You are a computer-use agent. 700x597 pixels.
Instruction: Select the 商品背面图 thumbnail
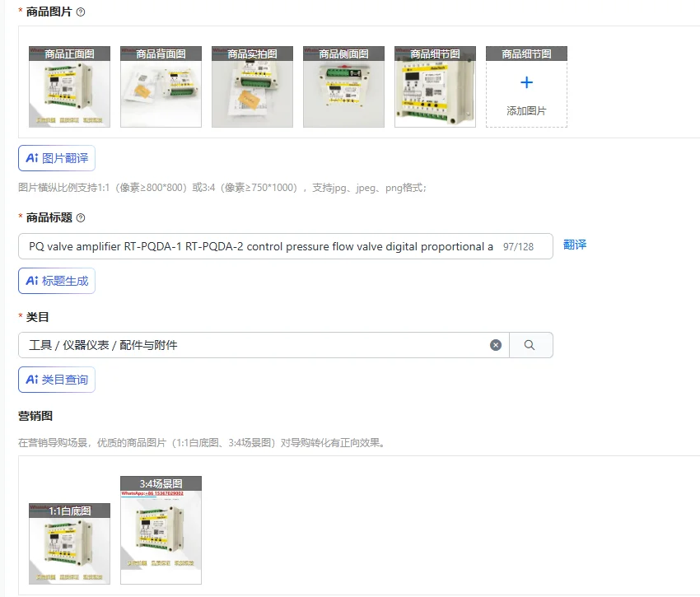(x=161, y=86)
